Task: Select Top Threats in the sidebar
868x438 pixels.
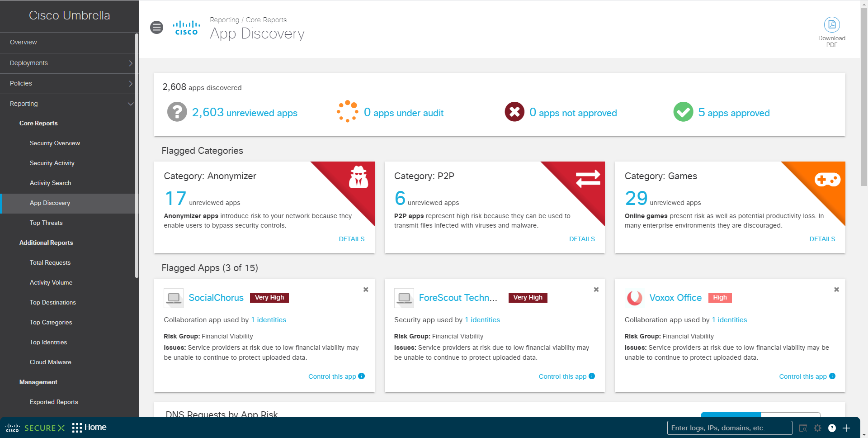Action: 46,223
